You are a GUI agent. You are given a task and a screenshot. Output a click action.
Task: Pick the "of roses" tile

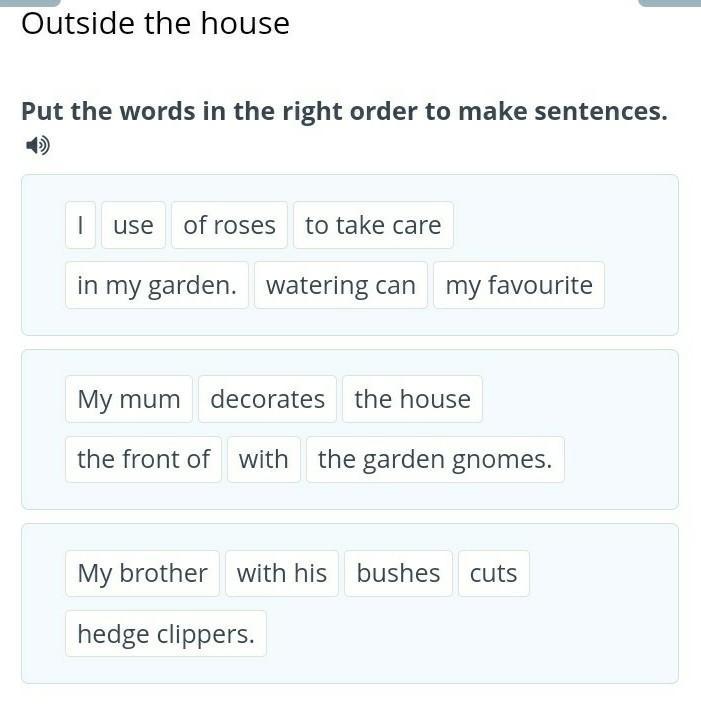point(229,225)
